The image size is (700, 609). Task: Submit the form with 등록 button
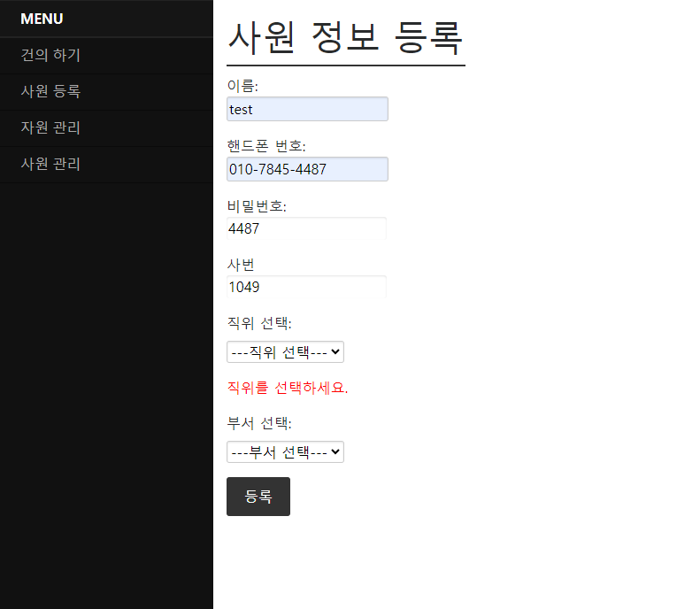(258, 497)
